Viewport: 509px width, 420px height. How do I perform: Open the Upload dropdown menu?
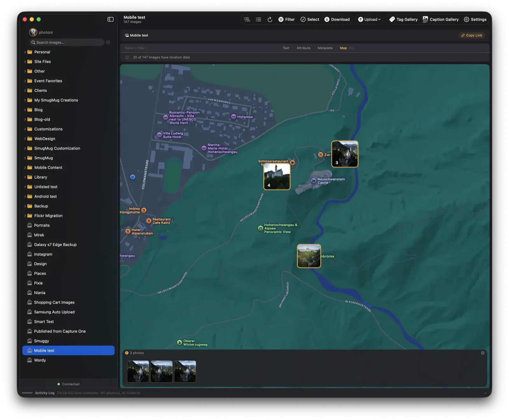[369, 19]
